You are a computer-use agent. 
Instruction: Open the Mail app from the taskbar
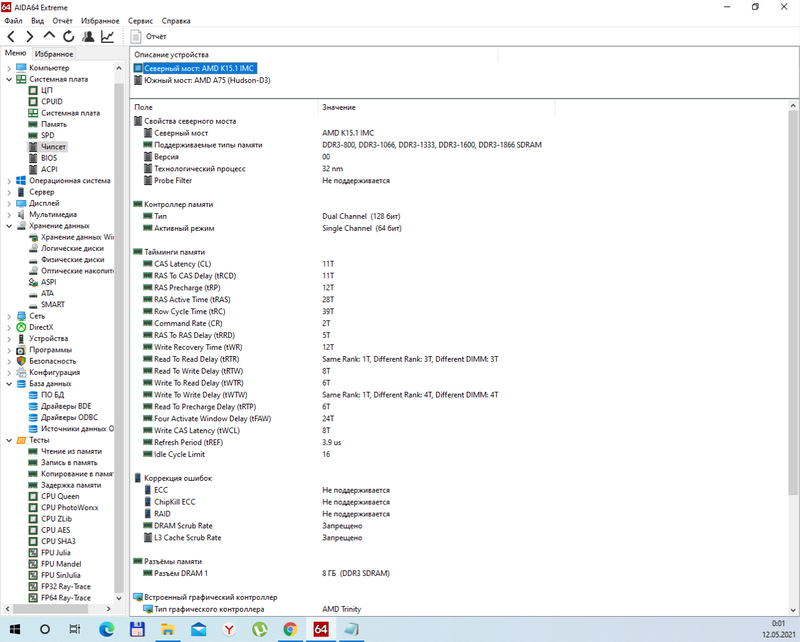coord(198,629)
